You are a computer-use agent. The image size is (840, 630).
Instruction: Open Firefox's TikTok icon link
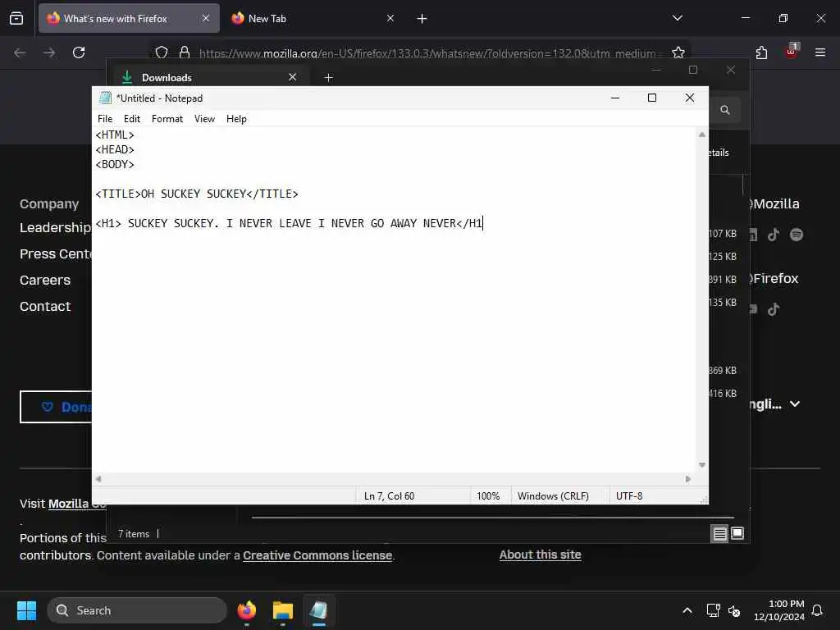(x=774, y=309)
